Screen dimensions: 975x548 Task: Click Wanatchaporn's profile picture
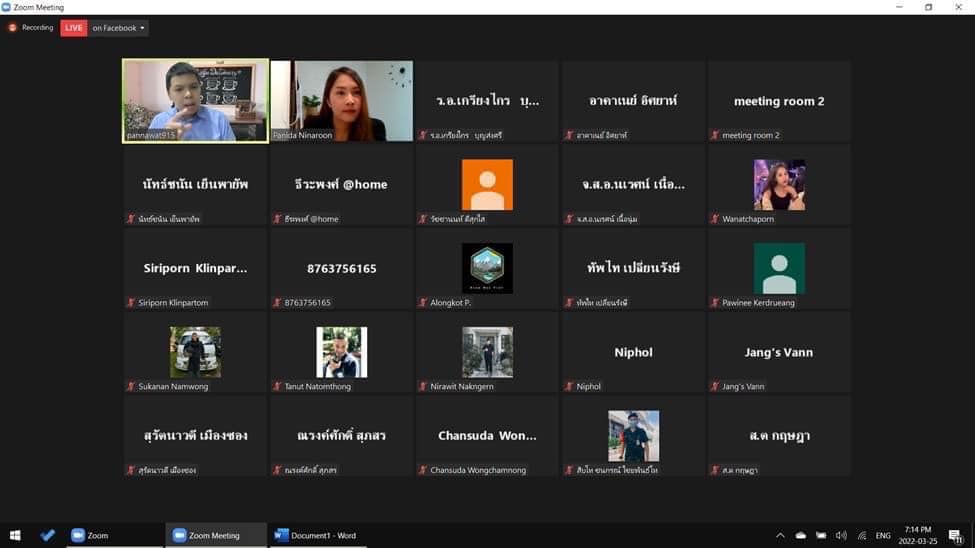click(779, 184)
